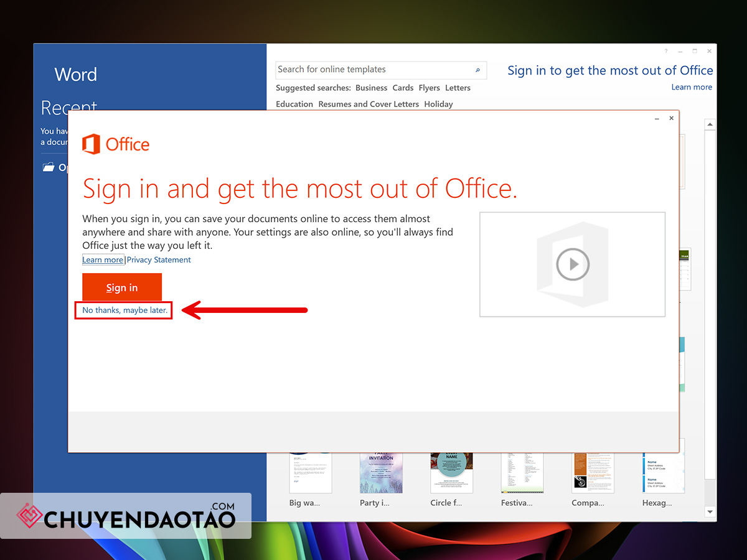Click "Sign in to get the most out of Office"
This screenshot has height=560, width=747.
[610, 70]
